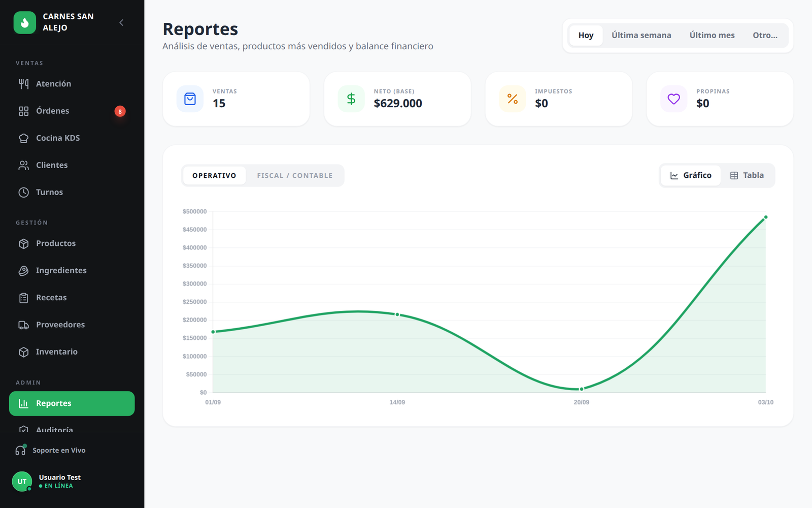Open the Otro... custom range option

765,36
